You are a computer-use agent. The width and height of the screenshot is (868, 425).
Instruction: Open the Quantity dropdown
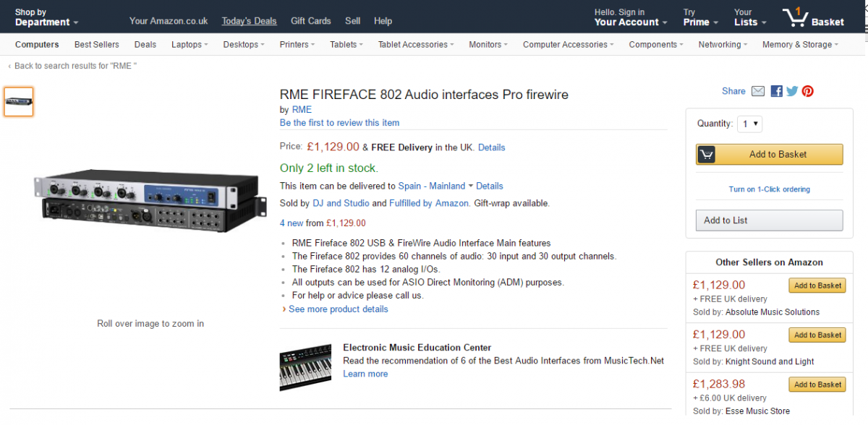coord(750,124)
